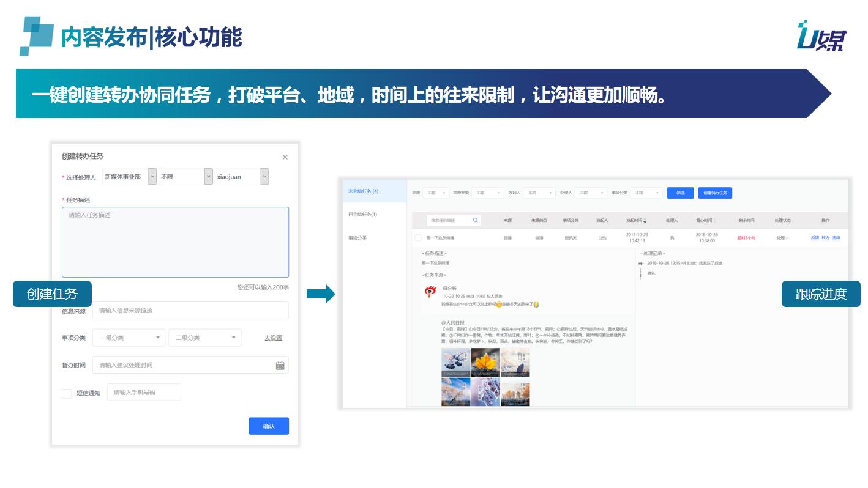Click the 处理中 status cell
This screenshot has width=868, height=488.
tap(783, 238)
